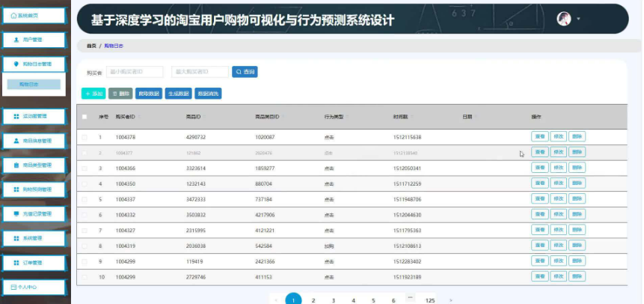The width and height of the screenshot is (644, 304).
Task: Select the 购物日志 submenu item
Action: coord(34,85)
